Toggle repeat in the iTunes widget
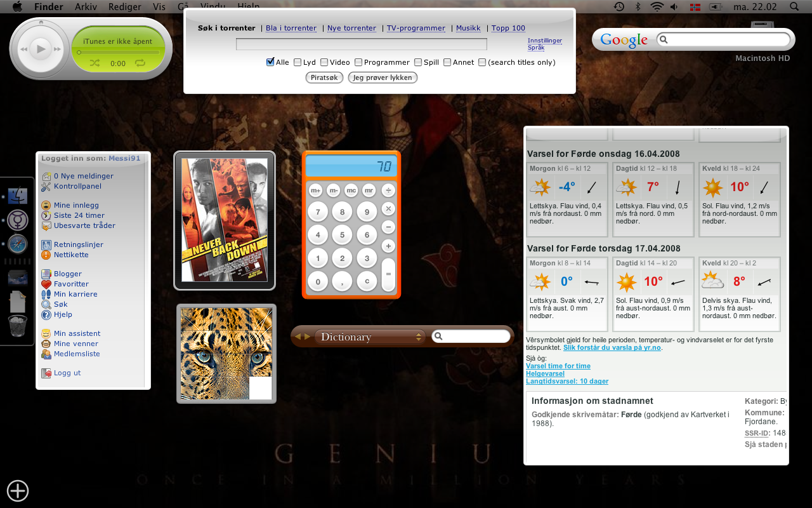Screen dimensions: 812x508 (140, 63)
